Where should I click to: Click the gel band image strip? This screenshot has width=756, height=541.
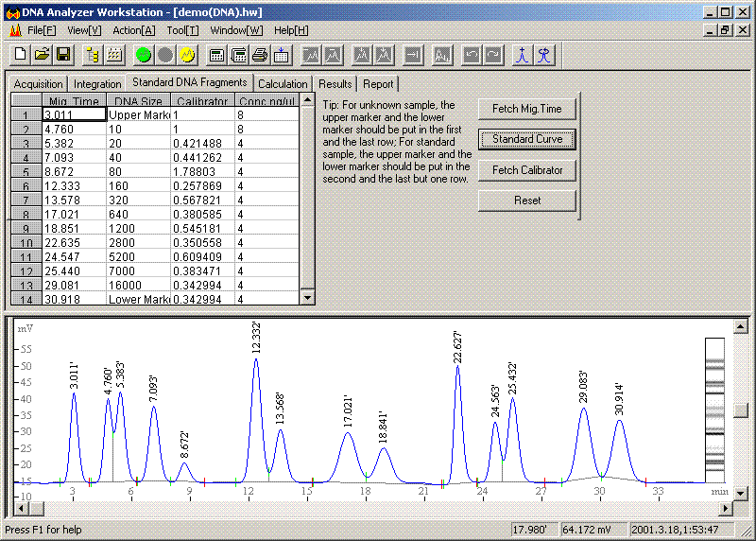[714, 410]
